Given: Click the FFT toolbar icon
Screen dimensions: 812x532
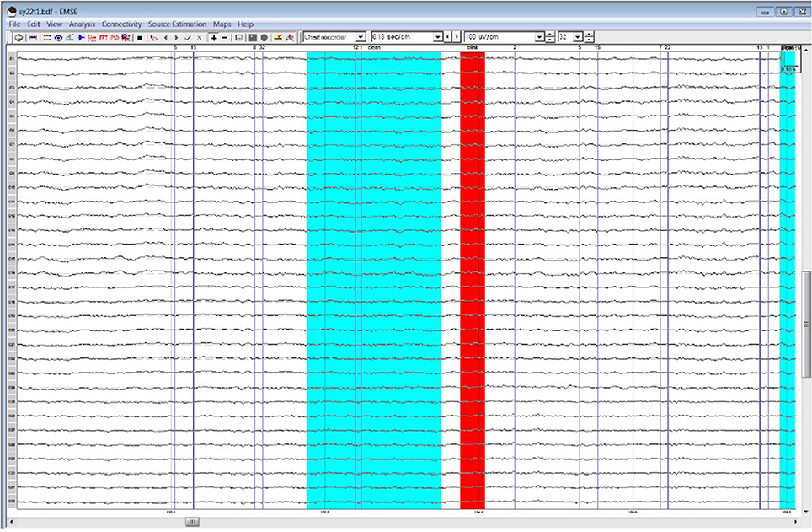Looking at the screenshot, I should [x=103, y=37].
